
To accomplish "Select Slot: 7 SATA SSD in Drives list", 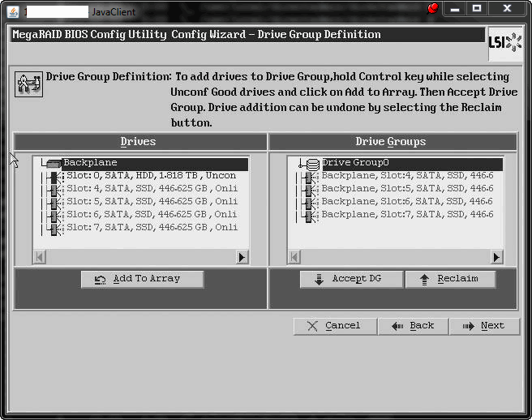I will (x=152, y=227).
